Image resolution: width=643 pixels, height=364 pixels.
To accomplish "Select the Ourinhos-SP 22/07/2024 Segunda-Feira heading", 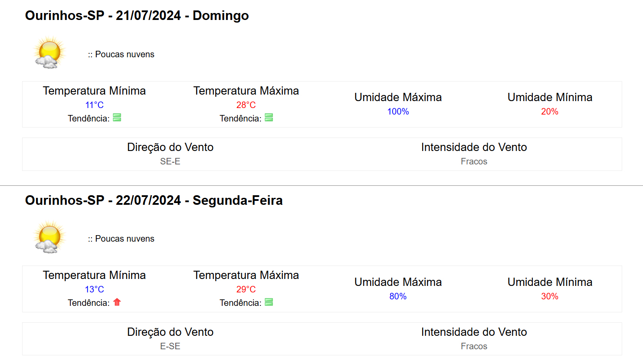I will click(x=154, y=200).
